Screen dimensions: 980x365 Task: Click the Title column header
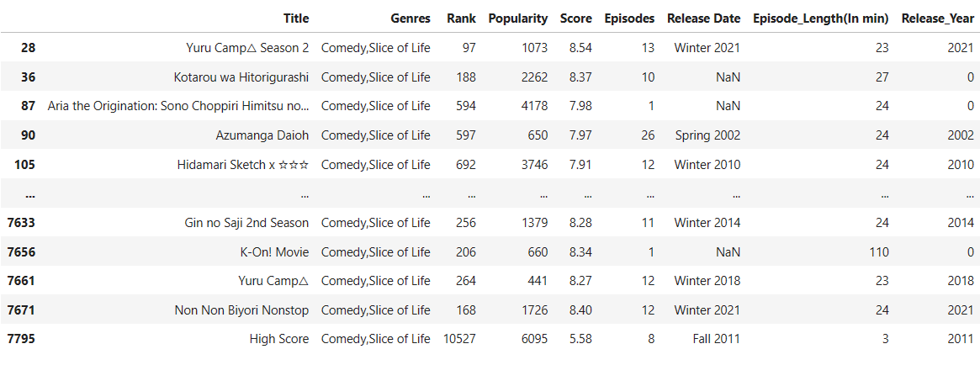tap(296, 18)
